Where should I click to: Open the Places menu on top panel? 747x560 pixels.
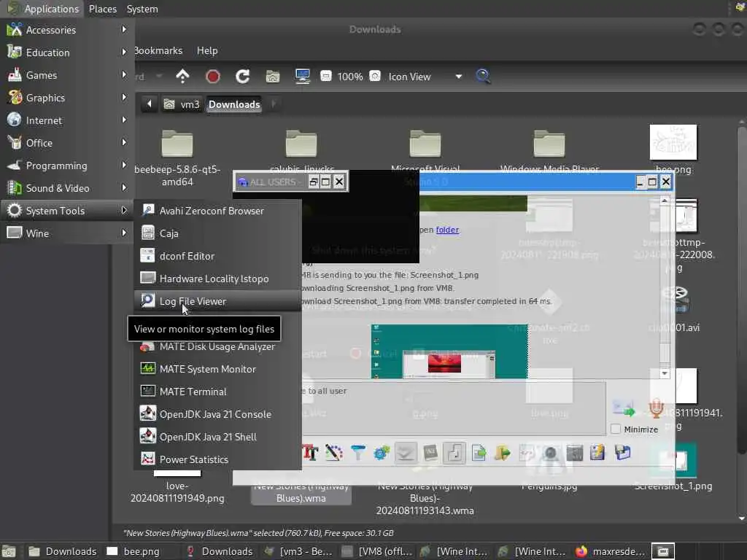point(102,9)
